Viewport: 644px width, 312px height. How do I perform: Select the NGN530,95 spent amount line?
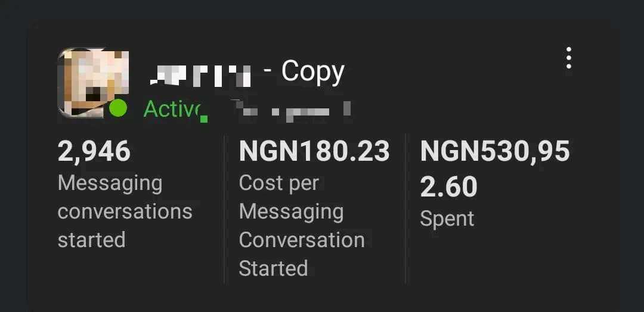pyautogui.click(x=495, y=151)
